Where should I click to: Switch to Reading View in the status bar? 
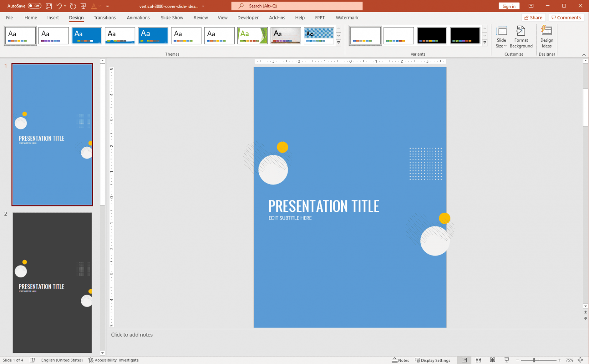(492, 360)
